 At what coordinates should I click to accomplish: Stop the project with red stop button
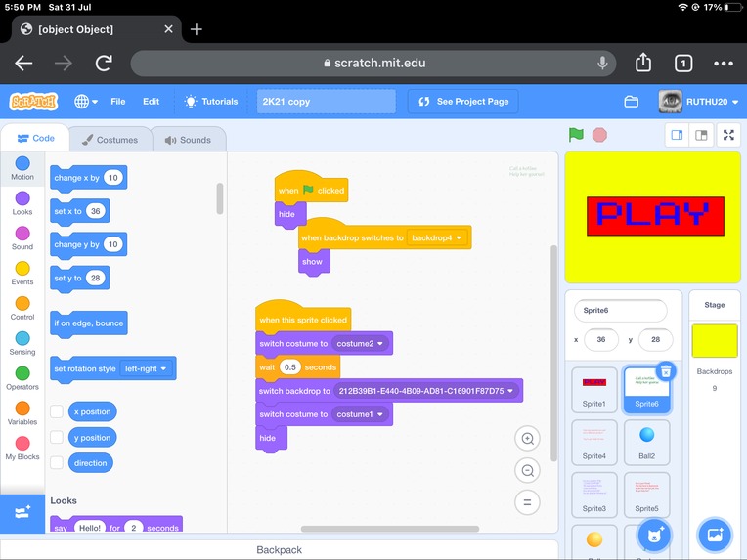(599, 135)
